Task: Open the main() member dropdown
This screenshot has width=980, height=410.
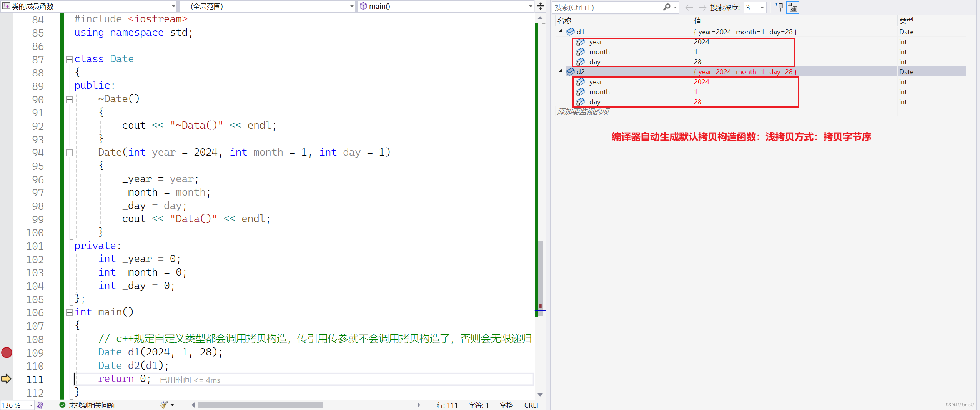Action: tap(531, 6)
